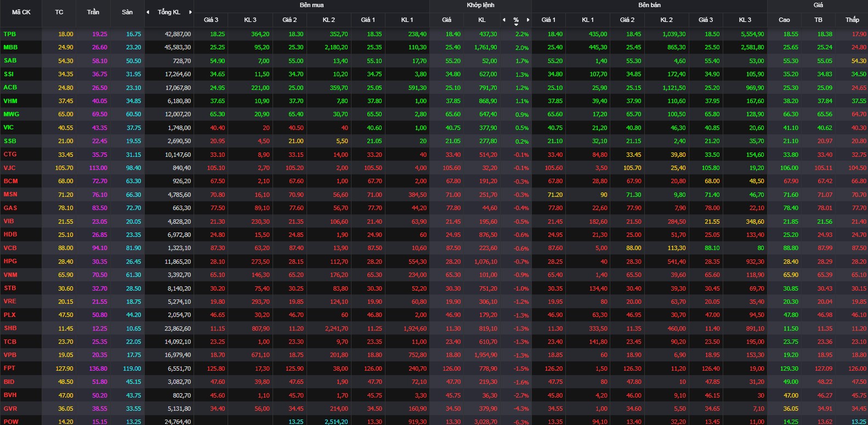Click the Thấp low price header

(x=852, y=20)
